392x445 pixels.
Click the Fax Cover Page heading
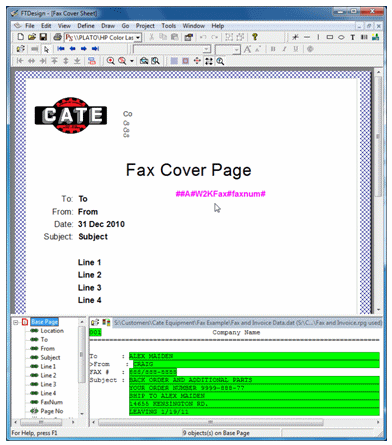tap(188, 170)
